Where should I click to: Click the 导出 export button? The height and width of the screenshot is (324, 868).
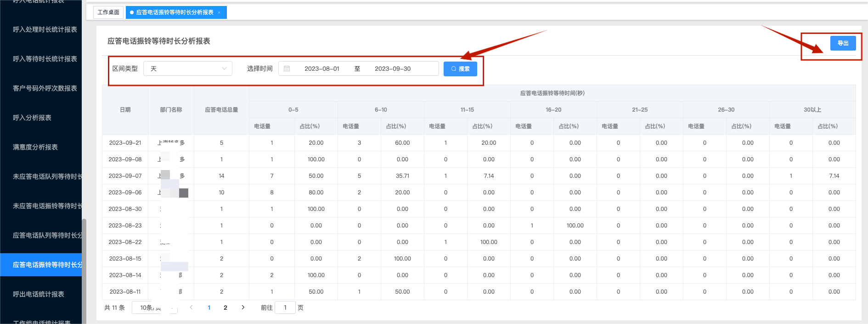[x=843, y=43]
